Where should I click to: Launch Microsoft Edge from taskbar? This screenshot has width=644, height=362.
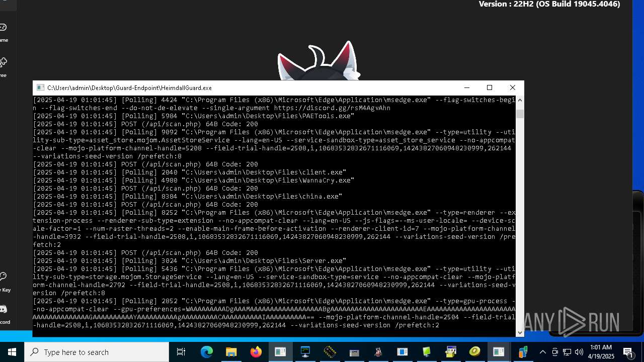click(207, 352)
